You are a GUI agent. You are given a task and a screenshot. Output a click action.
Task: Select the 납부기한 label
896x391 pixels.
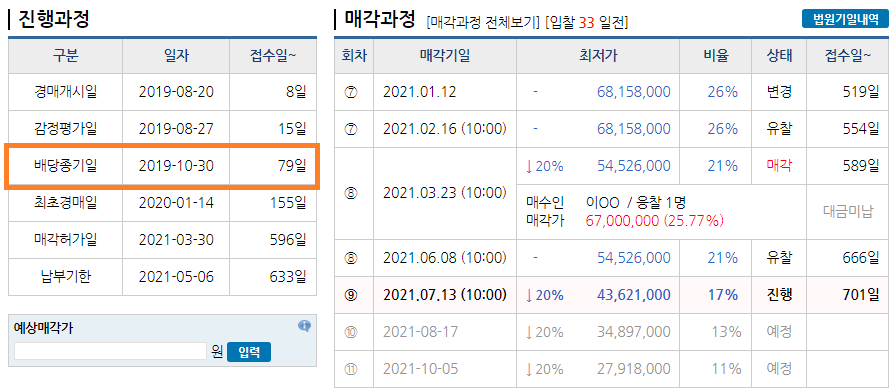point(65,277)
